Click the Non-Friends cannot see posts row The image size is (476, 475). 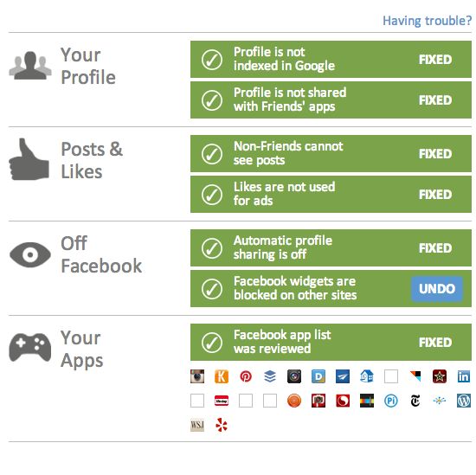tap(331, 154)
